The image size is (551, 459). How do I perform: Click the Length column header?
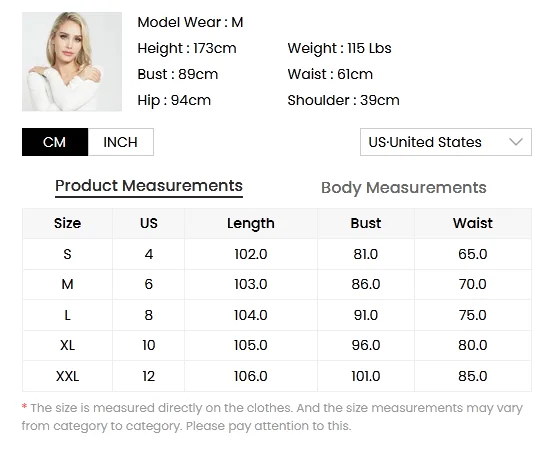(251, 223)
